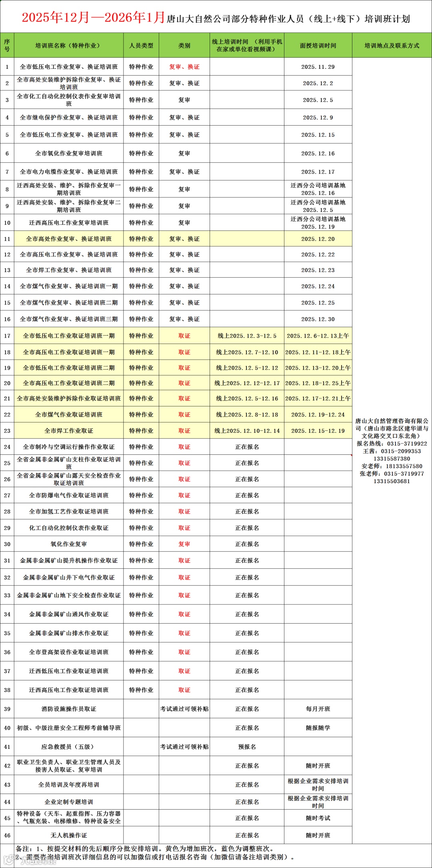Viewport: 432px width, 868px height.
Task: Select 应急救援员（五级） cell
Action: pos(69,746)
